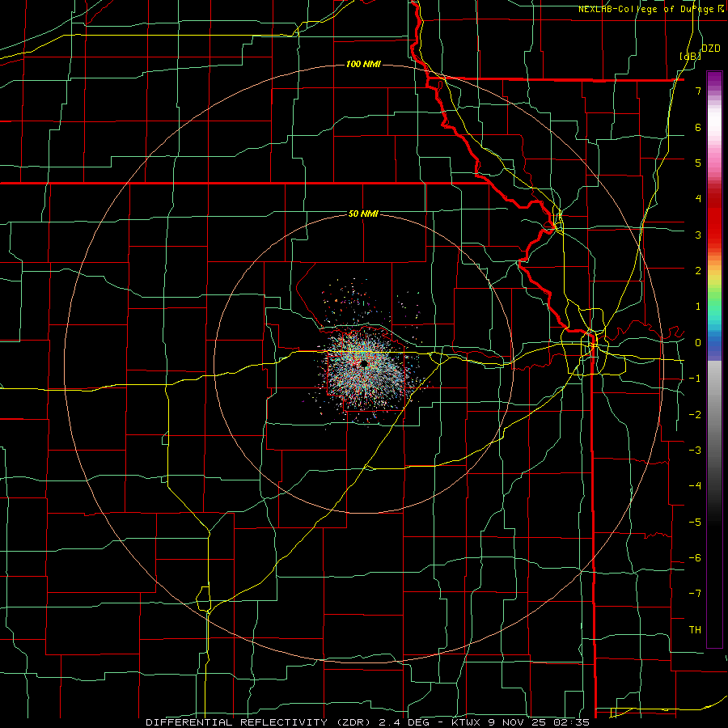Click the 50 NMI range ring label

point(363,214)
